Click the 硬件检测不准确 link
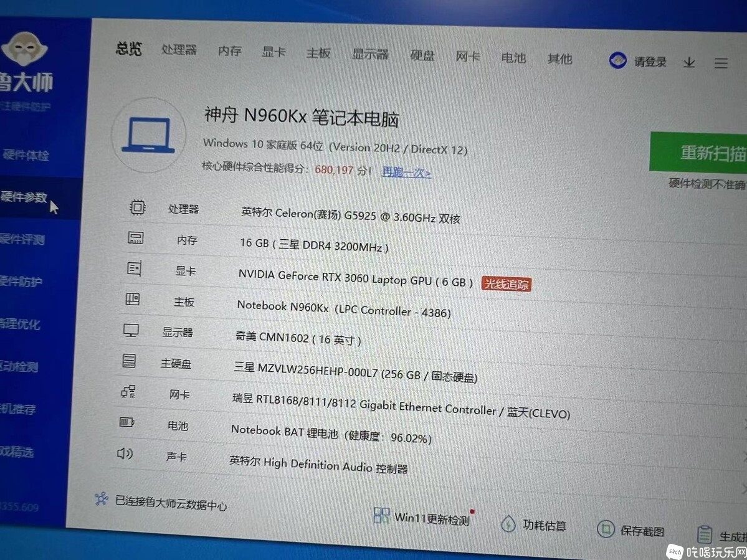747x560 pixels. click(x=707, y=184)
